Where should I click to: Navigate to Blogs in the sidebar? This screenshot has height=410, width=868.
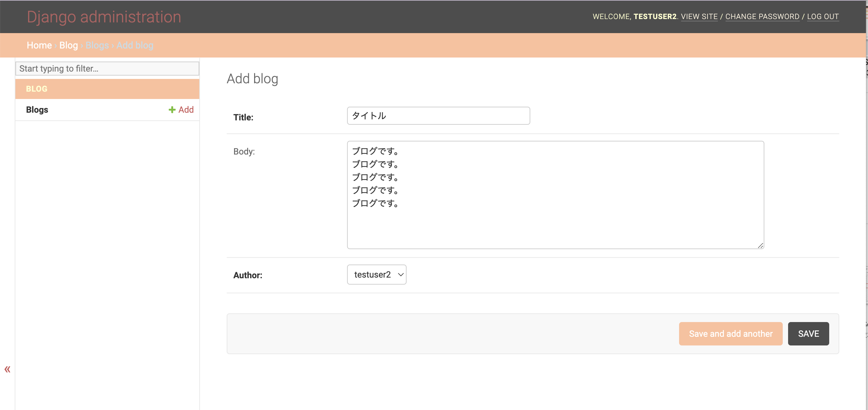click(x=37, y=109)
